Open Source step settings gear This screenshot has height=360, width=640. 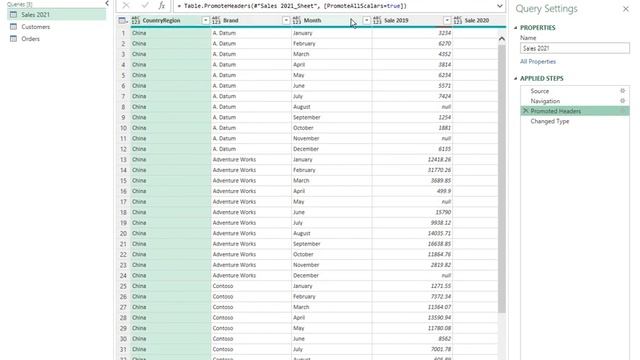(622, 91)
